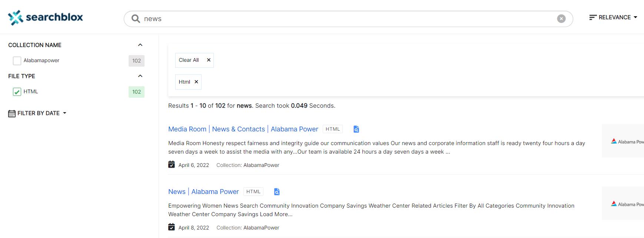The image size is (644, 238).
Task: Click the Clear All filters button
Action: [195, 60]
